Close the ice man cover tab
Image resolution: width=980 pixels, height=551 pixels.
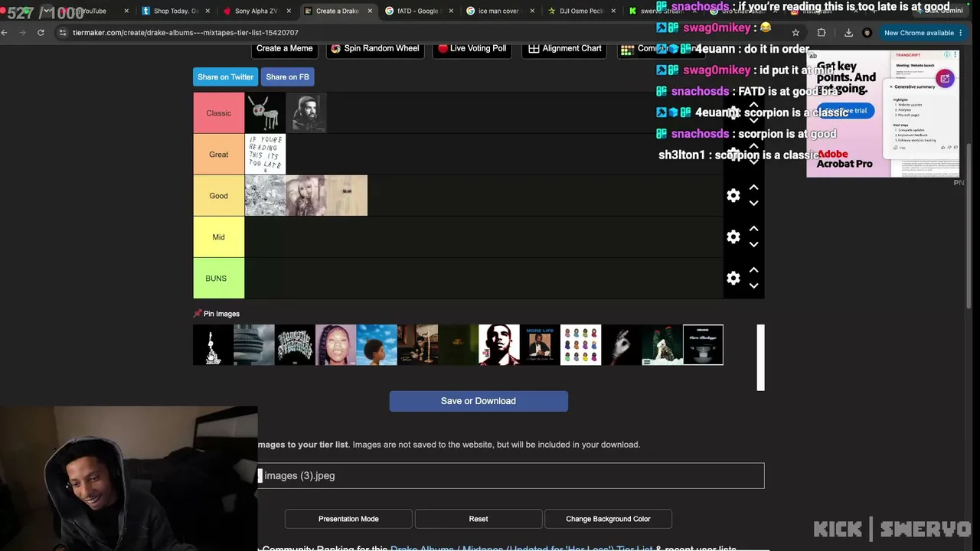[x=532, y=11]
